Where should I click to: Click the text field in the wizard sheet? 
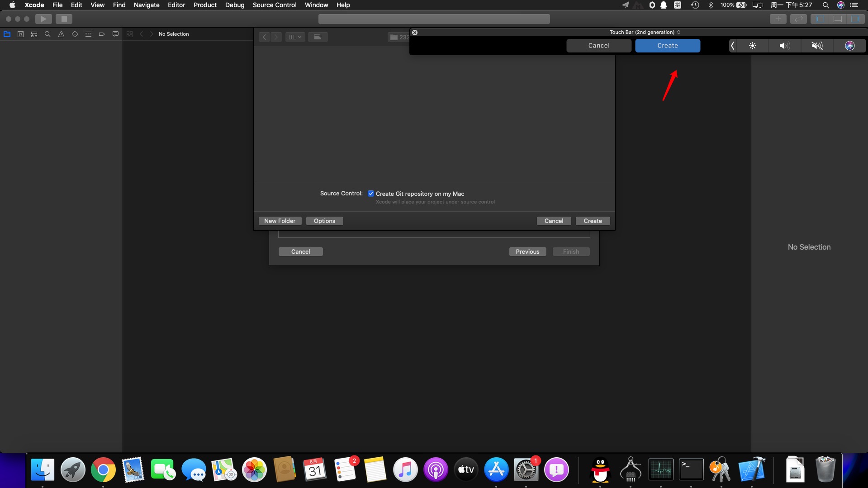pyautogui.click(x=434, y=234)
